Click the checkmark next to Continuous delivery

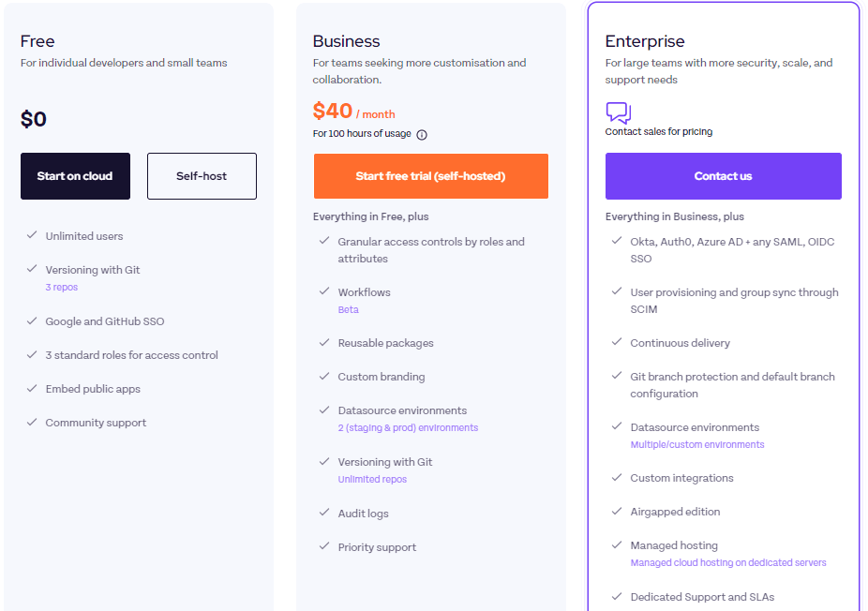617,342
